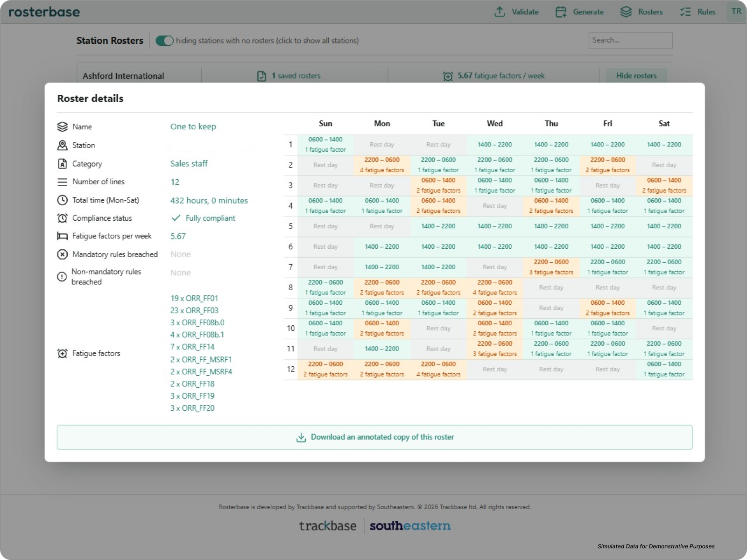747x560 pixels.
Task: Click the download icon for annotated roster
Action: click(301, 437)
